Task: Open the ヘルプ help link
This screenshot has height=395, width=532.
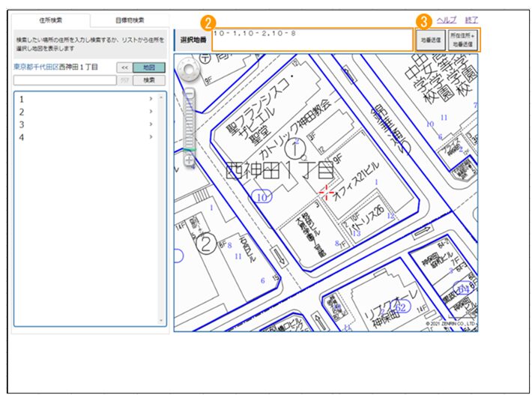Action: tap(447, 19)
